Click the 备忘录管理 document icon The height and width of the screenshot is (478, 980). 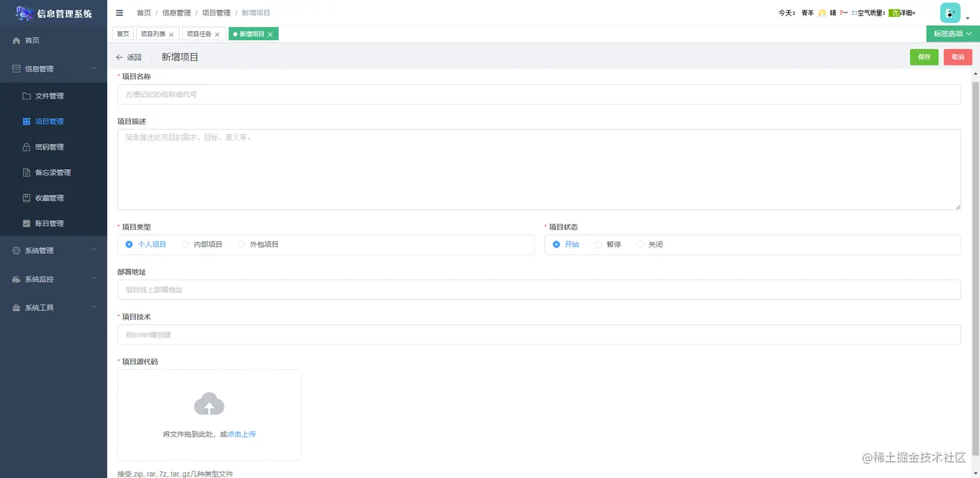pos(27,172)
